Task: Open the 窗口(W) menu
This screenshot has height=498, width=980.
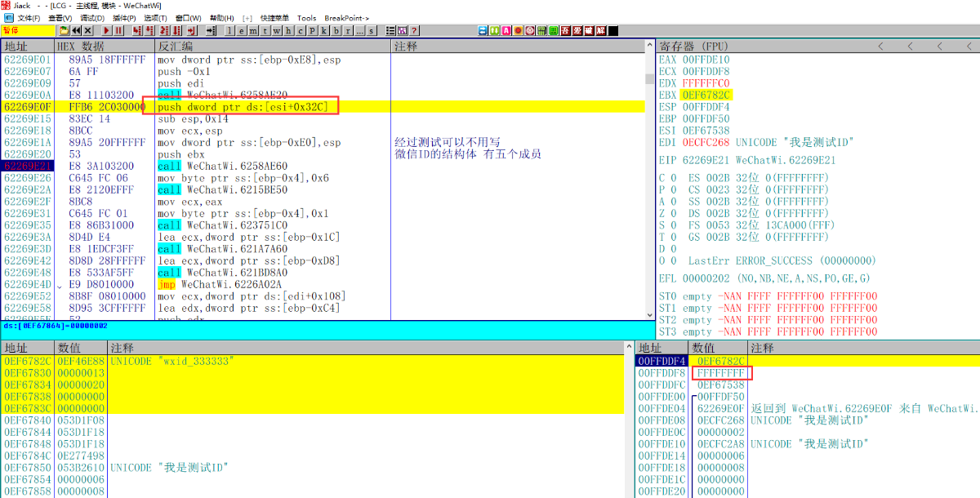Action: click(189, 18)
